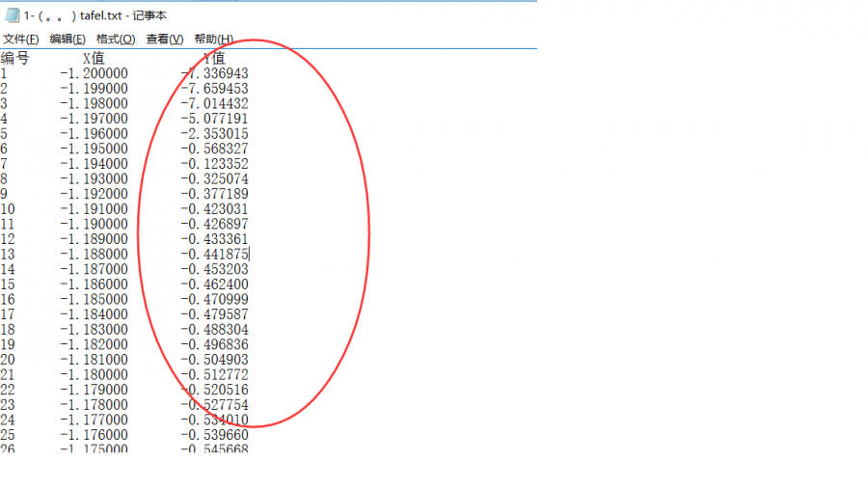This screenshot has height=488, width=868.
Task: Click X value -1.189000 in row 12
Action: (95, 239)
